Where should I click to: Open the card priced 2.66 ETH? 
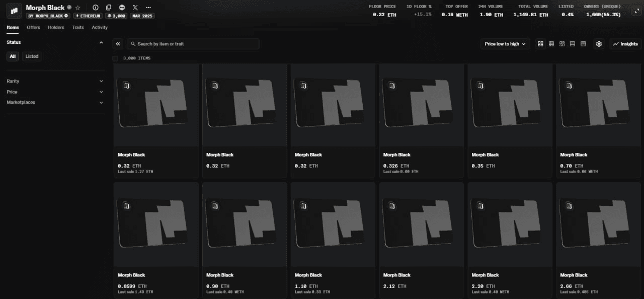599,240
